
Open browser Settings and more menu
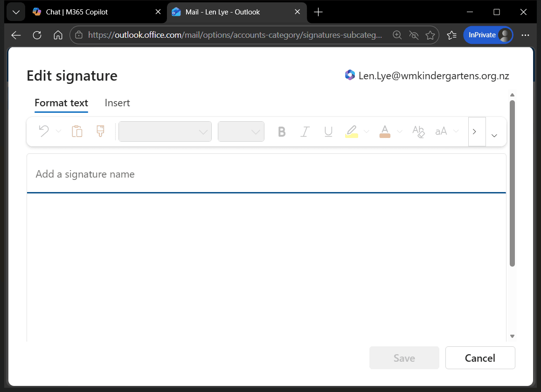[x=525, y=35]
